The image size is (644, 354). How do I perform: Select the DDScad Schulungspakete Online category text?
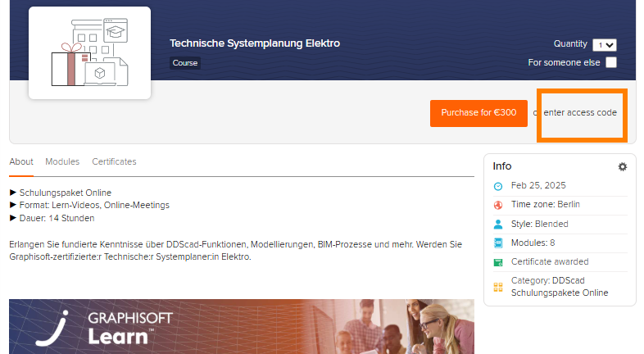coord(561,288)
